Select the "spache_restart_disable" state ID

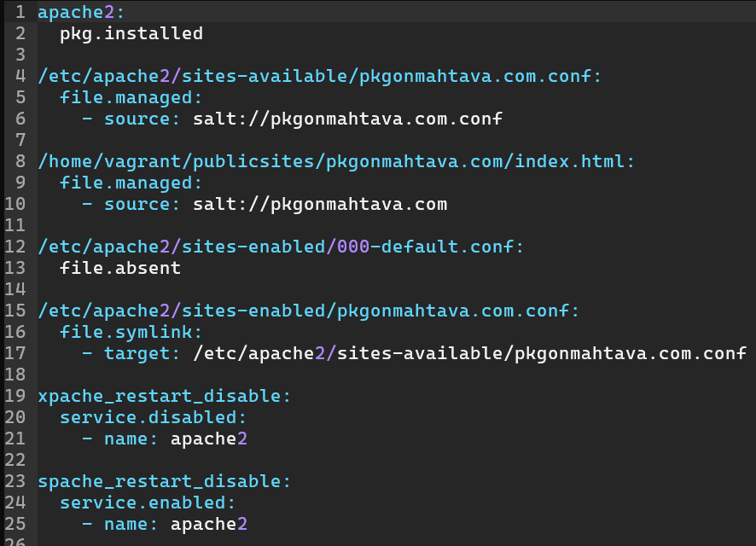click(x=162, y=482)
